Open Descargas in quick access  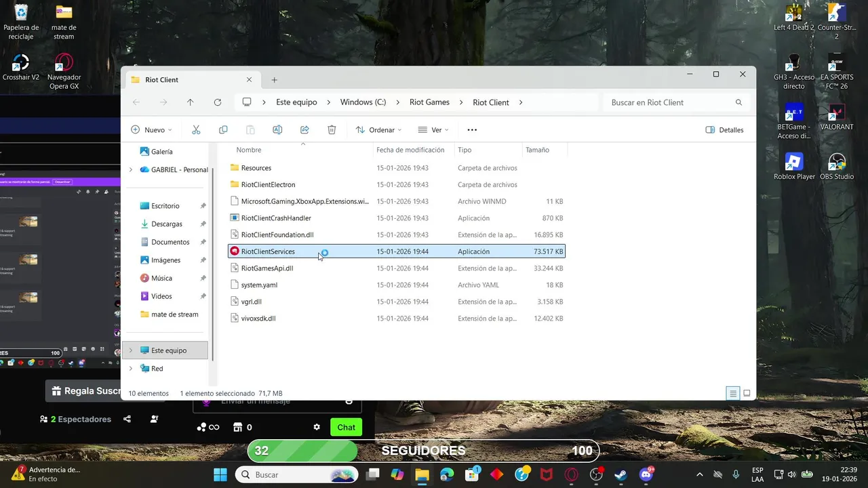pos(167,224)
